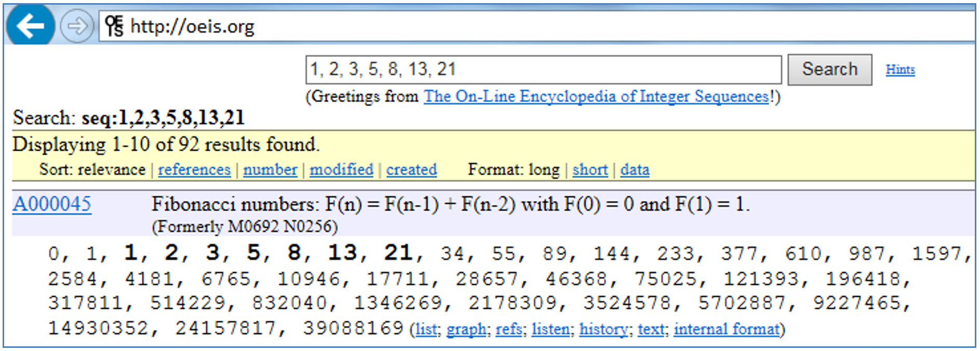Open the Hints link
Screen dimensions: 980x351
(900, 70)
